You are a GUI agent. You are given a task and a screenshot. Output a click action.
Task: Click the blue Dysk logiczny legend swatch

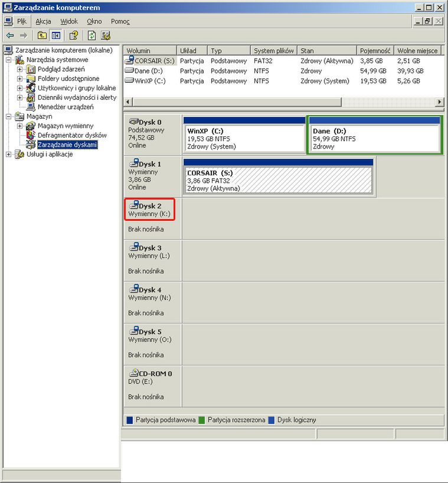coord(272,420)
